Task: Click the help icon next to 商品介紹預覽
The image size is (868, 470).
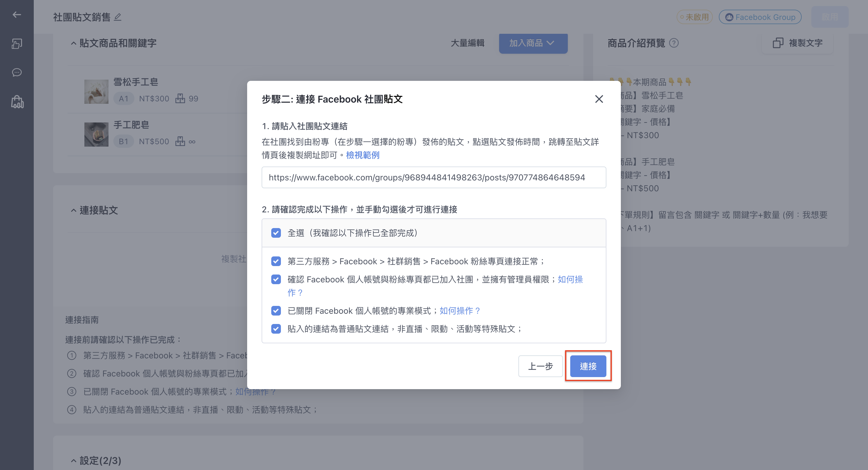Action: (674, 43)
